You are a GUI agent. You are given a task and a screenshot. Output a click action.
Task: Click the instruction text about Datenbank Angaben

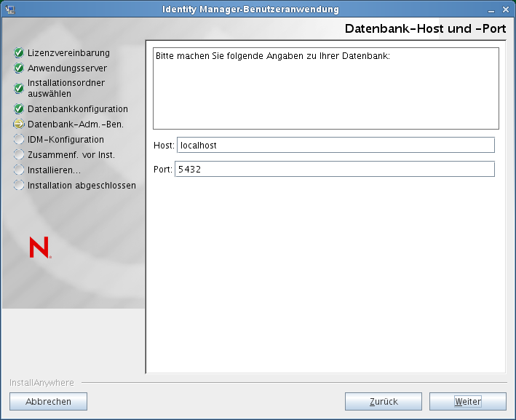(x=273, y=56)
